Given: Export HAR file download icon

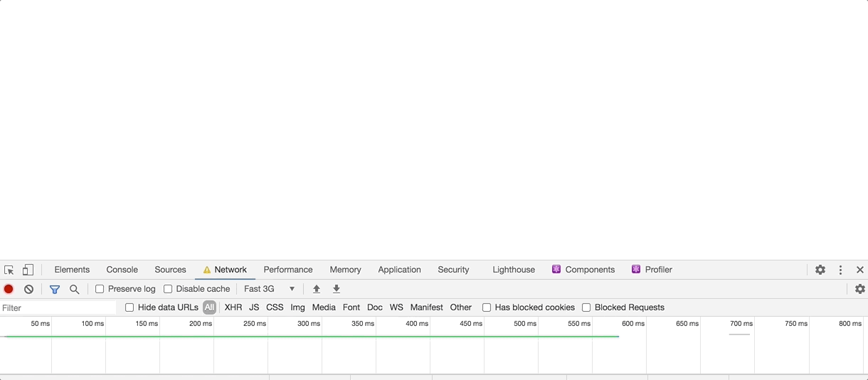Looking at the screenshot, I should (x=337, y=289).
